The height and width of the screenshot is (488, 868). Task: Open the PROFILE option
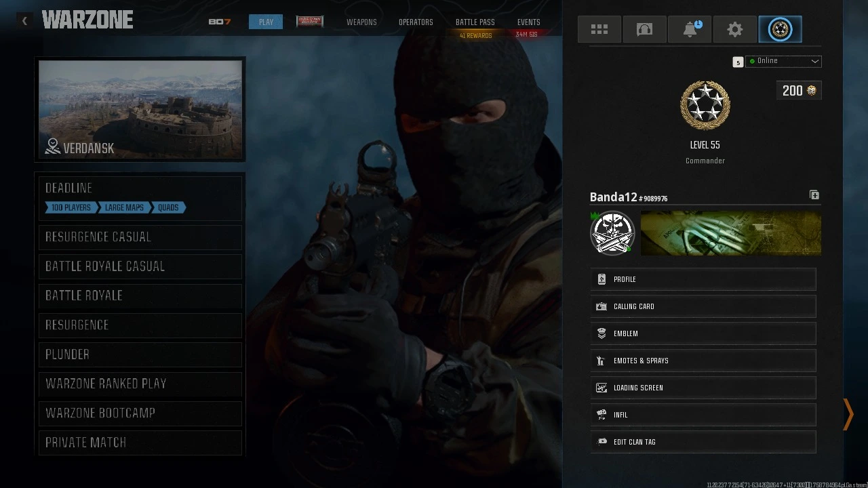click(703, 279)
